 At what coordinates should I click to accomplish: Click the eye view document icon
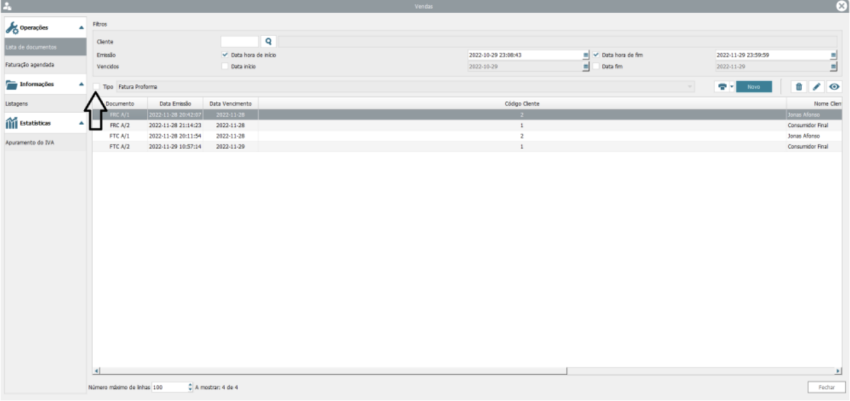(833, 87)
